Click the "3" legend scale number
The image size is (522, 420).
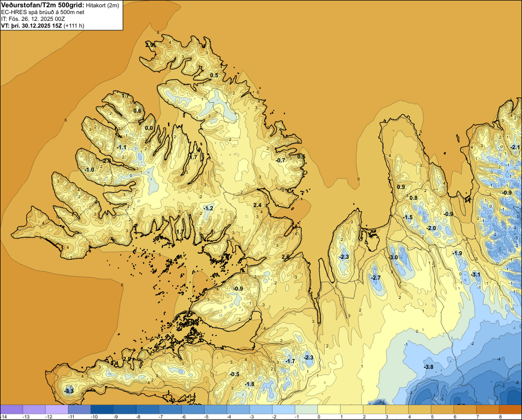(387, 417)
